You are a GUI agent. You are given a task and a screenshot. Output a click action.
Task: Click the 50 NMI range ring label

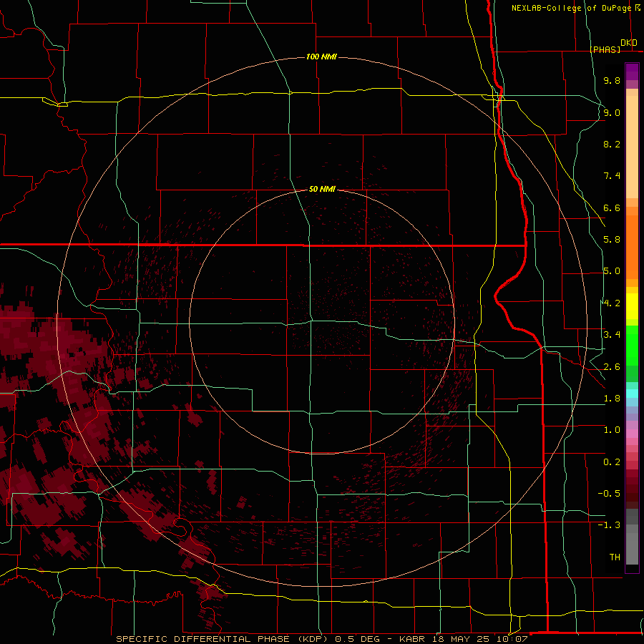click(322, 190)
